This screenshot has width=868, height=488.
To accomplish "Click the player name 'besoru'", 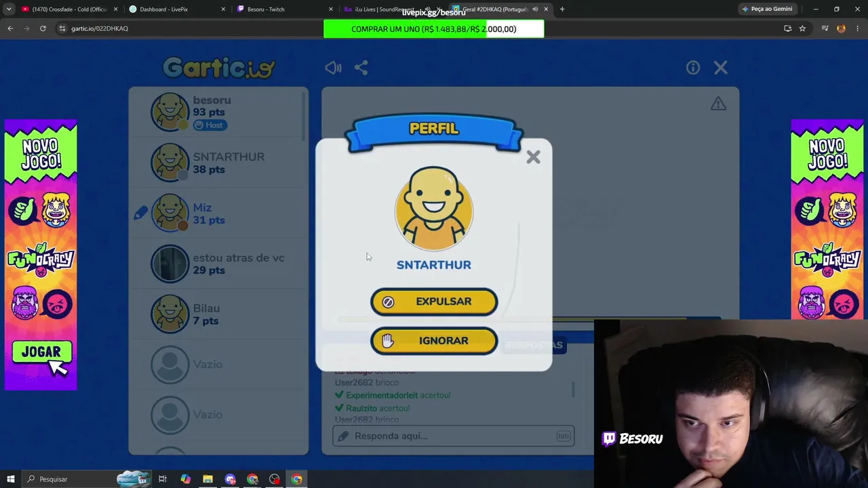I will tap(212, 100).
